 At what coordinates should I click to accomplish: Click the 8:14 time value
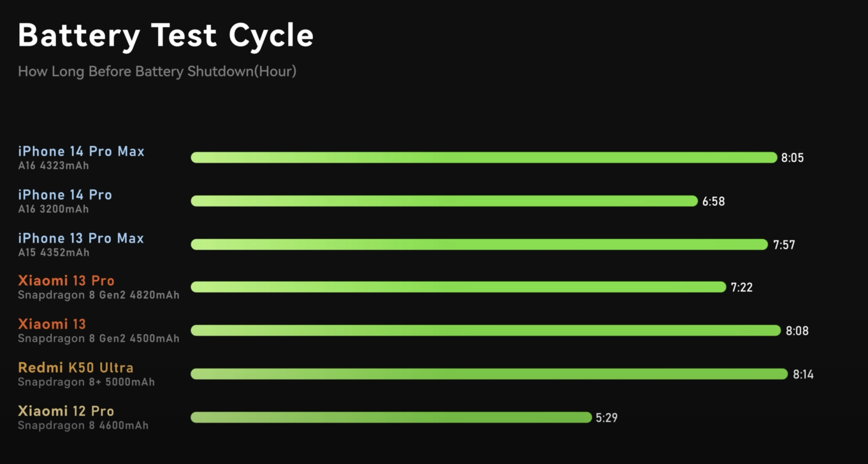pyautogui.click(x=803, y=375)
